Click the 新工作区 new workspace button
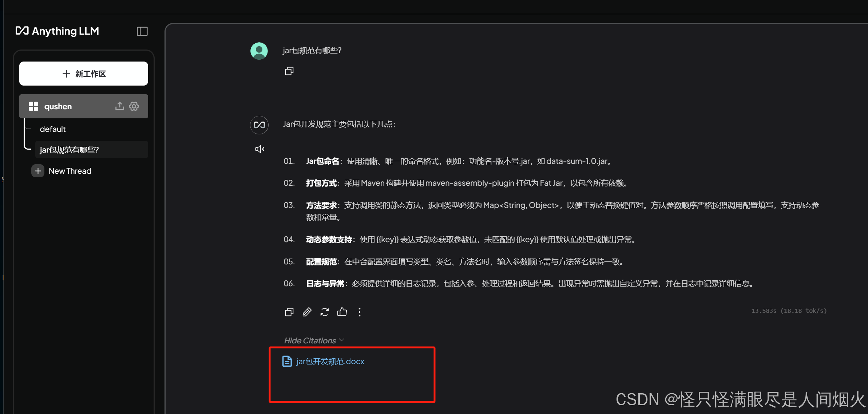 click(84, 74)
